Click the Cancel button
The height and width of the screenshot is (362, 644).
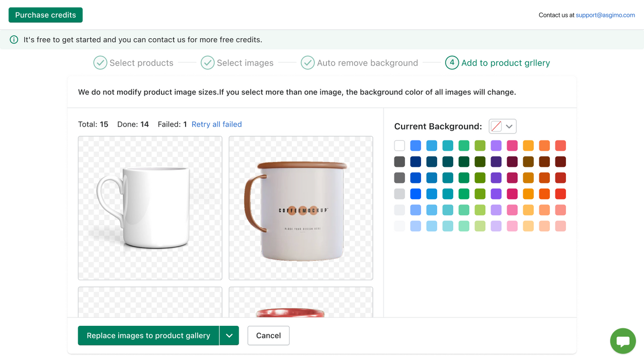[x=268, y=336]
